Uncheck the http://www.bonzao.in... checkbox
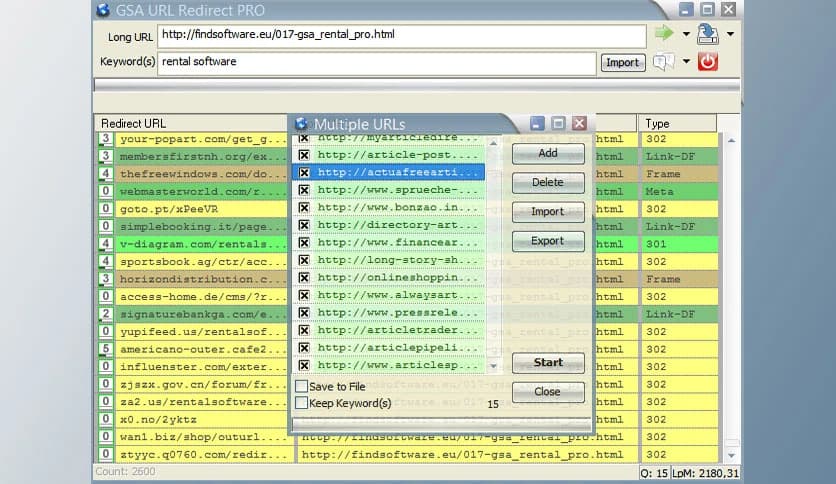This screenshot has height=484, width=836. coord(304,208)
